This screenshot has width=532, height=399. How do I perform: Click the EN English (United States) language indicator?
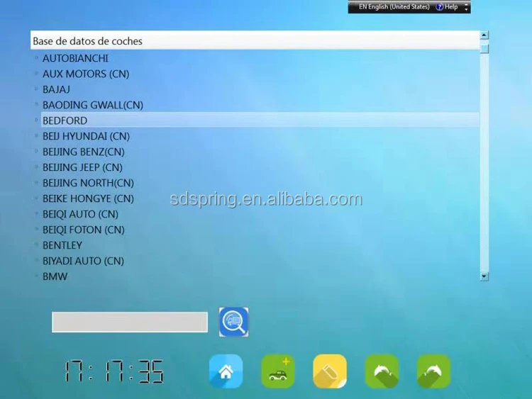tap(394, 7)
